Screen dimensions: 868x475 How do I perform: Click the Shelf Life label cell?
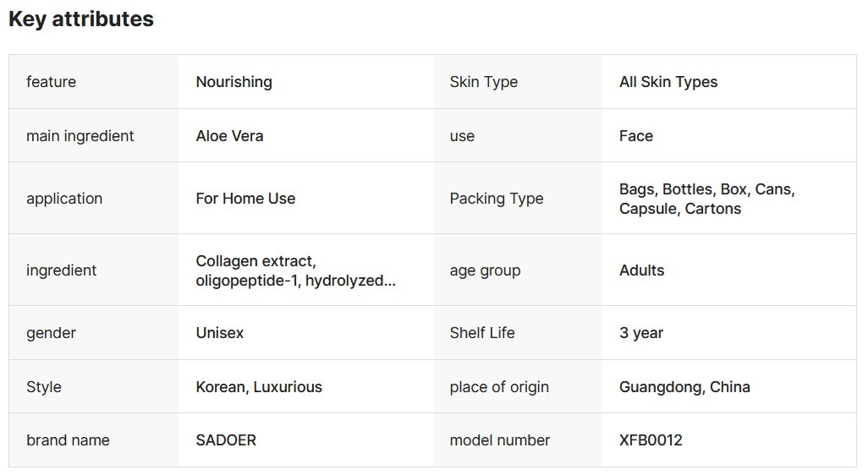point(482,333)
